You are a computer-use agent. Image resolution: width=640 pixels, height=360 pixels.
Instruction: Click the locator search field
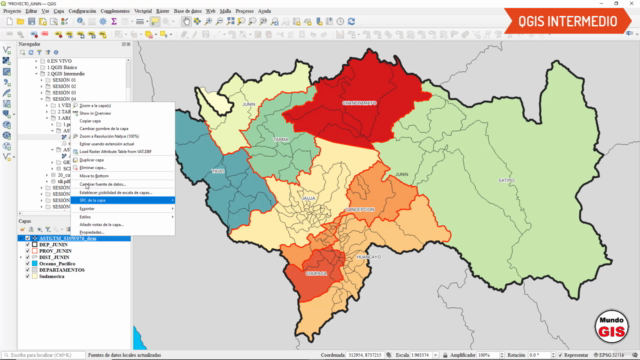point(43,355)
